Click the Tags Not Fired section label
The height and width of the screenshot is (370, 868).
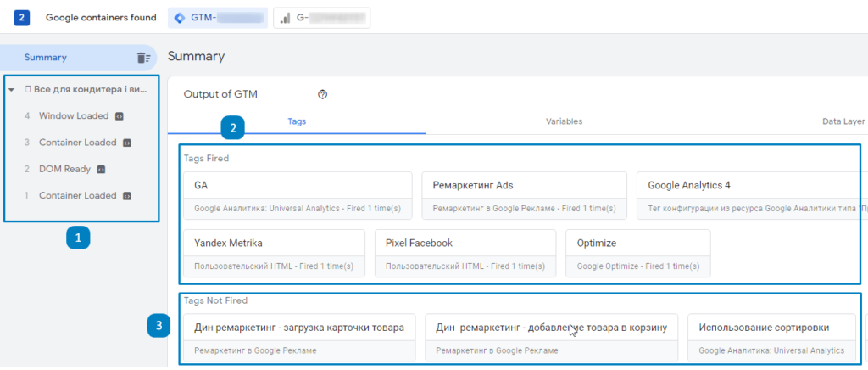coord(215,300)
